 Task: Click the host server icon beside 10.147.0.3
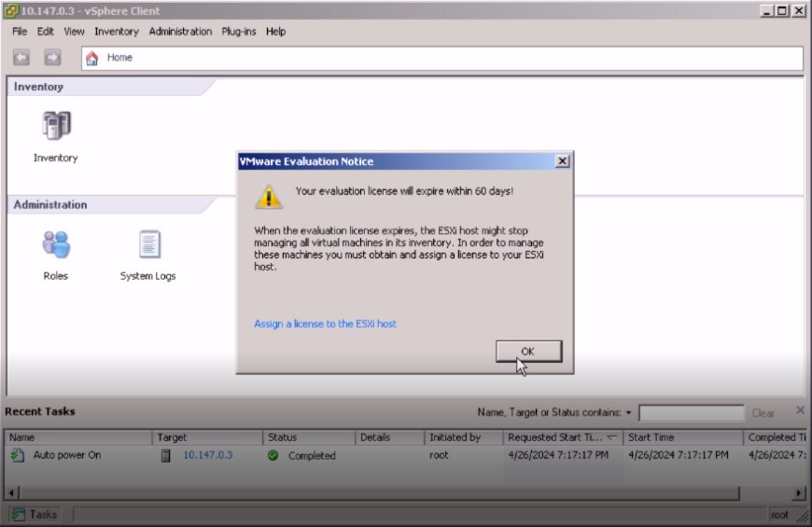point(165,455)
